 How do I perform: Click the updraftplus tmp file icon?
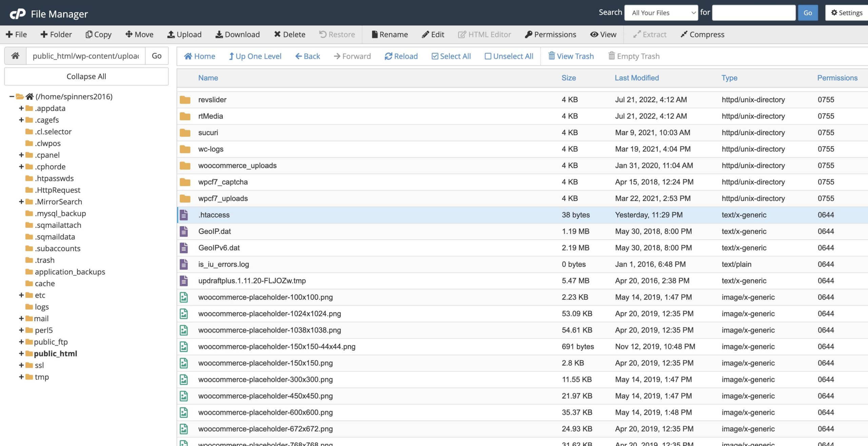click(x=184, y=281)
